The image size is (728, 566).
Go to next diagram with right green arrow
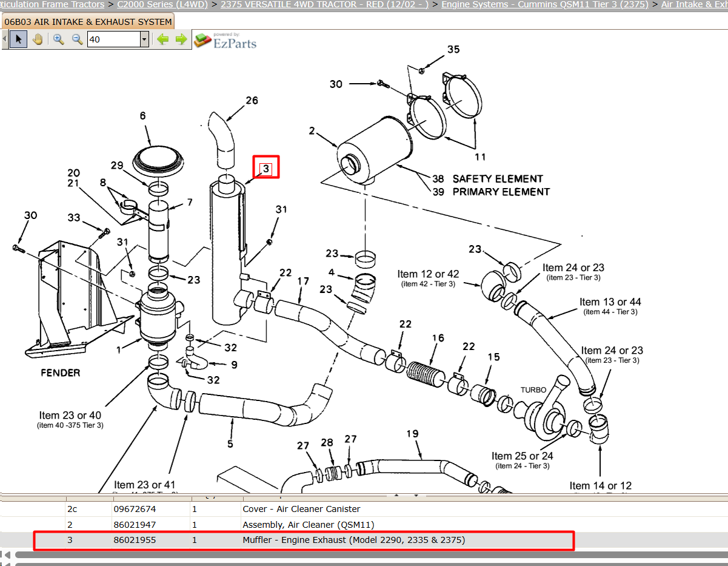181,39
